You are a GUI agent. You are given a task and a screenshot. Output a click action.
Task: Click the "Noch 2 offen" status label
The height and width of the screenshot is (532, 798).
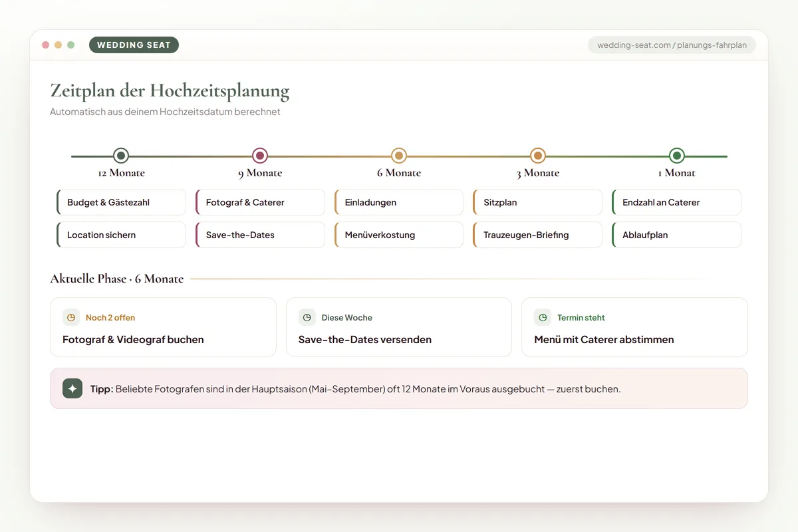point(110,318)
